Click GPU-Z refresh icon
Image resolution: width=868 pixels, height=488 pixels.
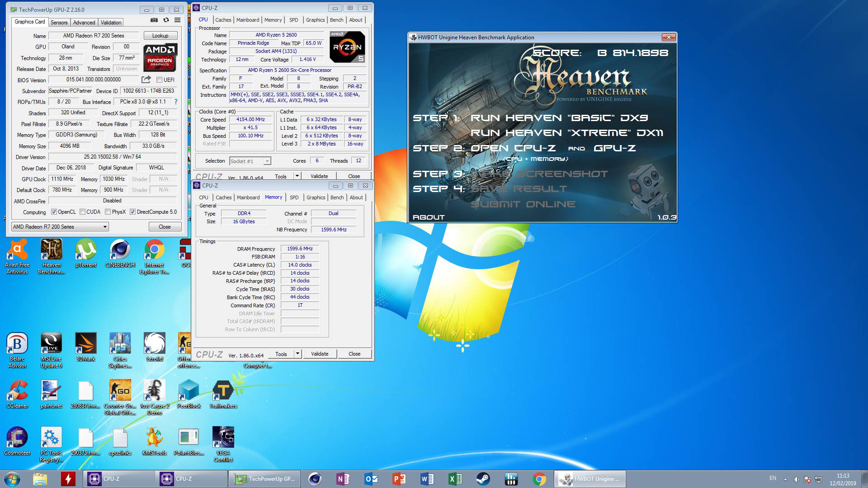click(166, 20)
